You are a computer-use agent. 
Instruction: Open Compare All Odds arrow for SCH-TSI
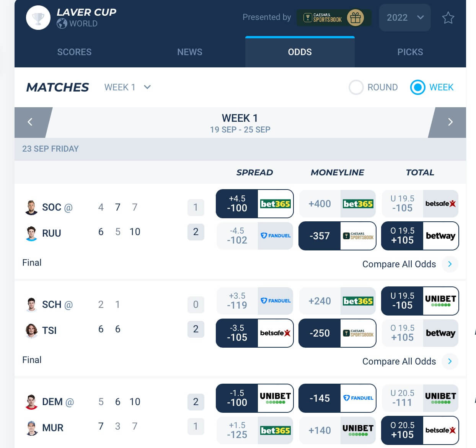coord(450,361)
